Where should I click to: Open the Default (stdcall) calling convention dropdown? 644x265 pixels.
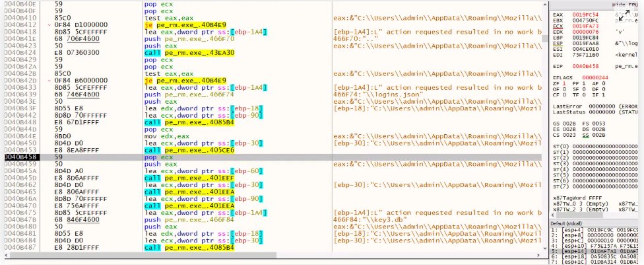coord(595,223)
